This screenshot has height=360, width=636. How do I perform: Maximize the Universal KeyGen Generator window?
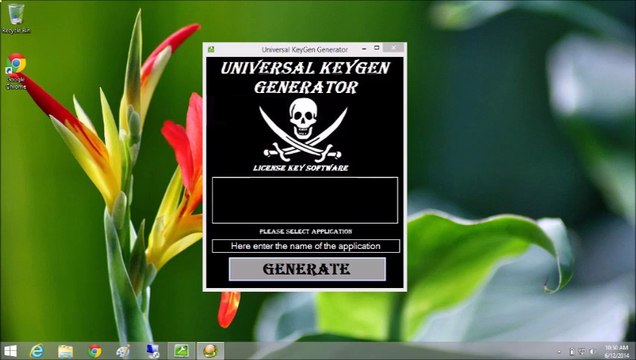376,48
